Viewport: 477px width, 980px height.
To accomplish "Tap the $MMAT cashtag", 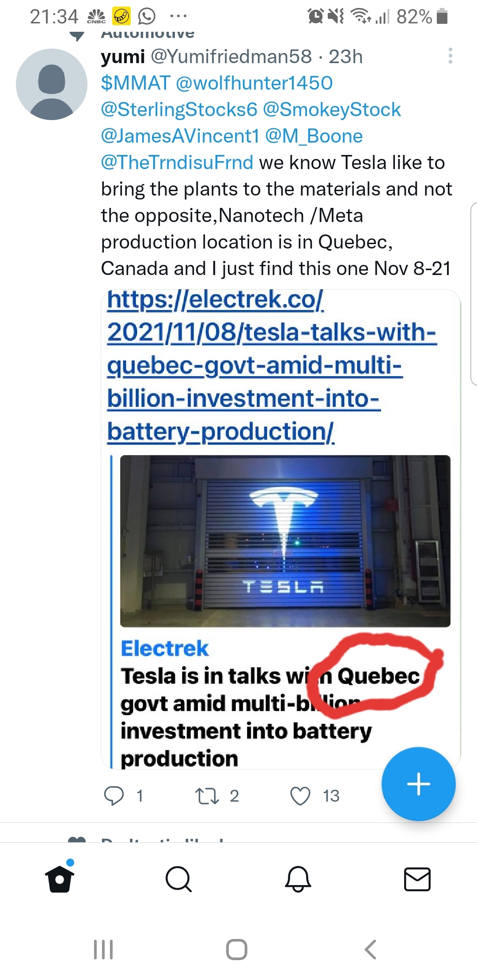I will pyautogui.click(x=135, y=83).
